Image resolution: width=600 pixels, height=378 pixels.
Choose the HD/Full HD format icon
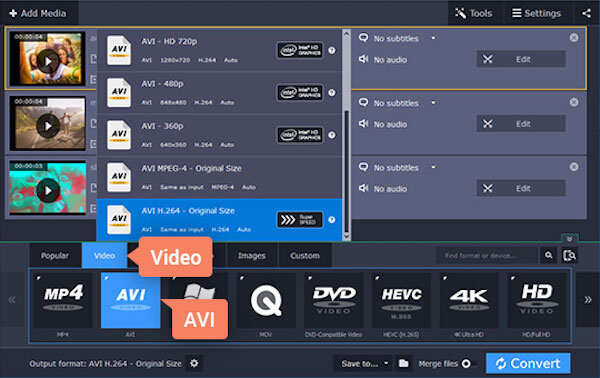click(x=537, y=300)
